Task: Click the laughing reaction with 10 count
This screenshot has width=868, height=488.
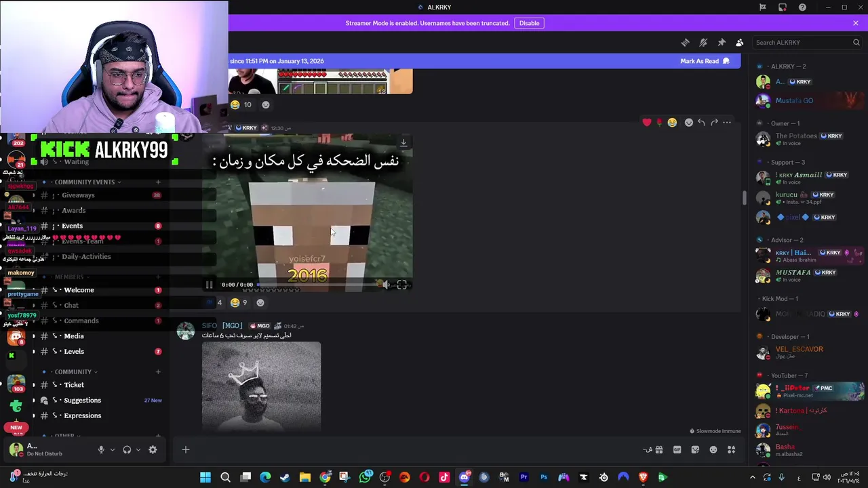Action: 241,105
